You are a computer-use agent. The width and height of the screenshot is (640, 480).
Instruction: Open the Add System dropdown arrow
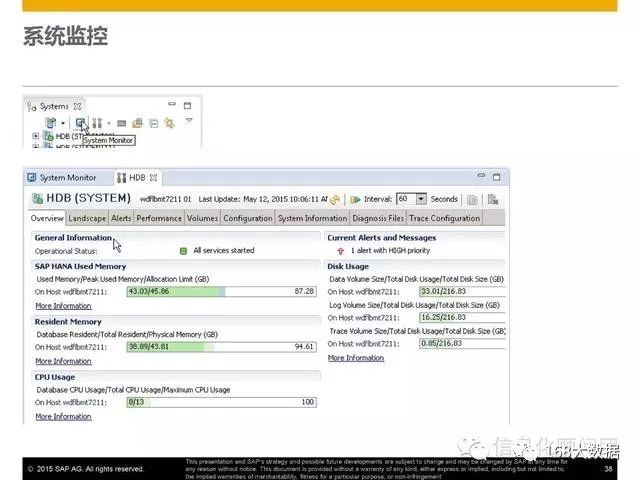[x=63, y=123]
